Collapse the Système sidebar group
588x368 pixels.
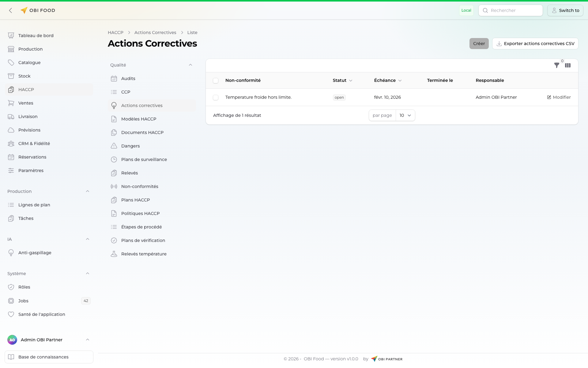(88, 274)
